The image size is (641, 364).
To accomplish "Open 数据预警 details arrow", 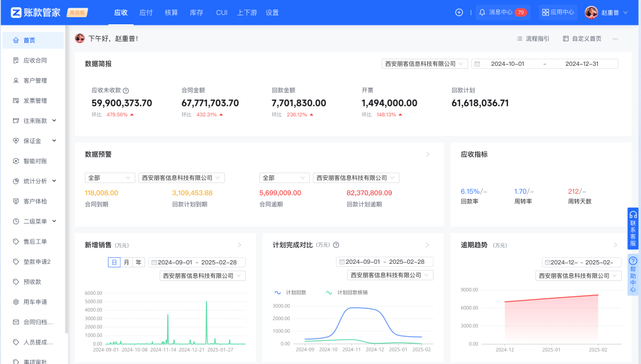I will click(x=427, y=154).
